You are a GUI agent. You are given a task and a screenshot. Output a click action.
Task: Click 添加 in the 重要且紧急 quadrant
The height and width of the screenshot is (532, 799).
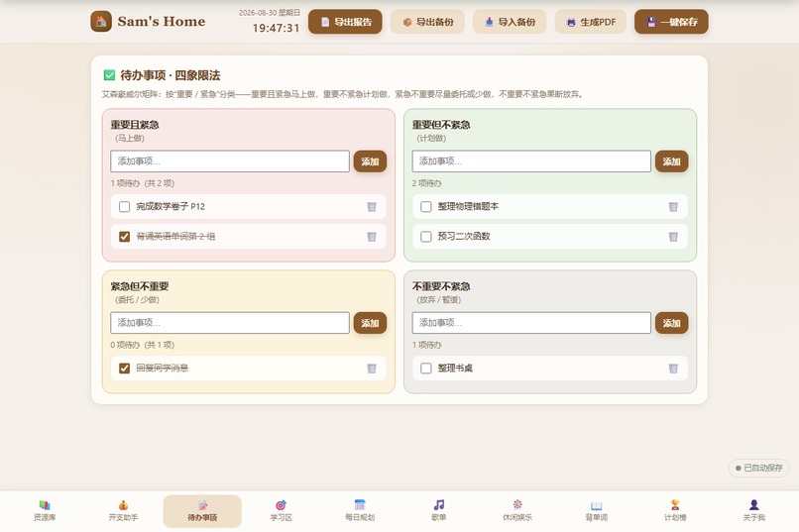pyautogui.click(x=370, y=161)
